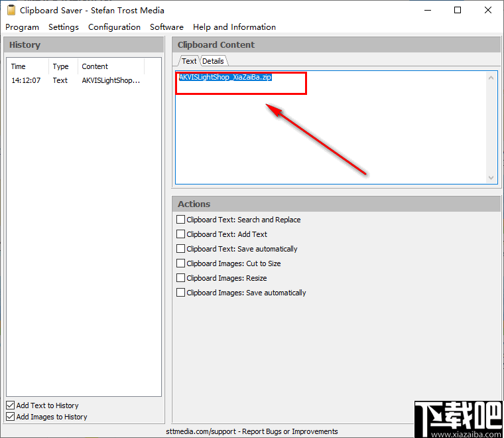Maximize the Clipboard Saver window
Screen dimensions: 504x438
[x=458, y=11]
